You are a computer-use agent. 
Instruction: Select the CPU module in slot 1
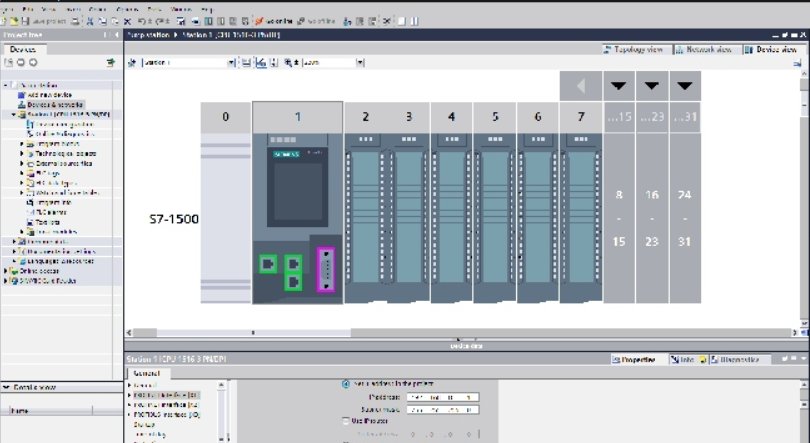pos(297,200)
